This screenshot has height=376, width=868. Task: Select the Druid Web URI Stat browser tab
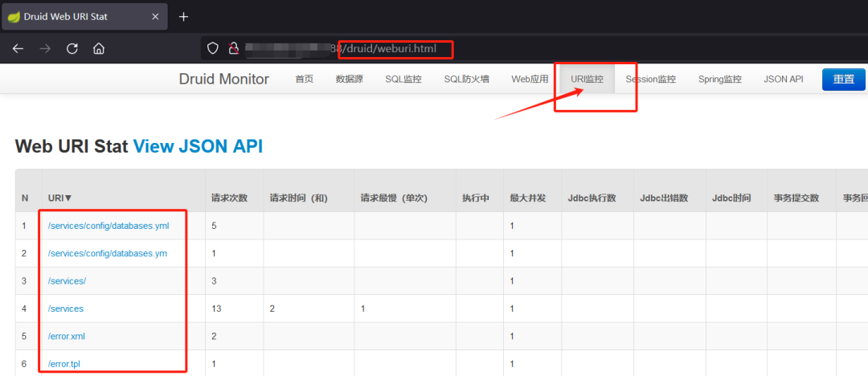[x=84, y=17]
